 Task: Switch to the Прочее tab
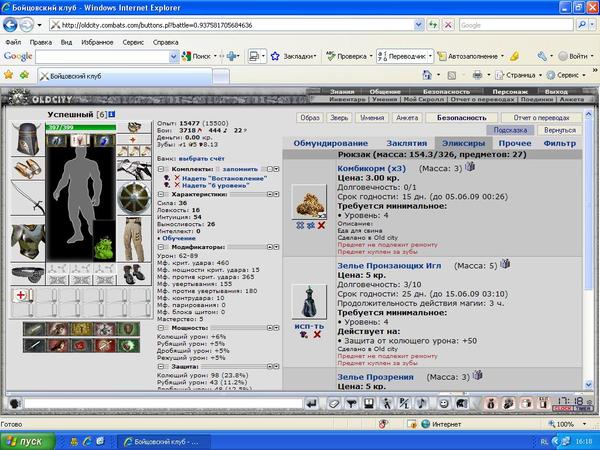pos(515,143)
